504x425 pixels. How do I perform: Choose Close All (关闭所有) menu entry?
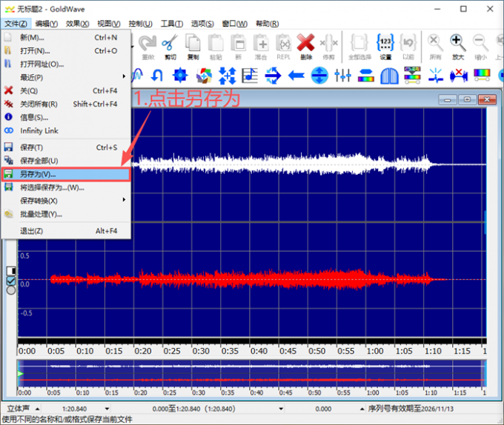pos(66,104)
